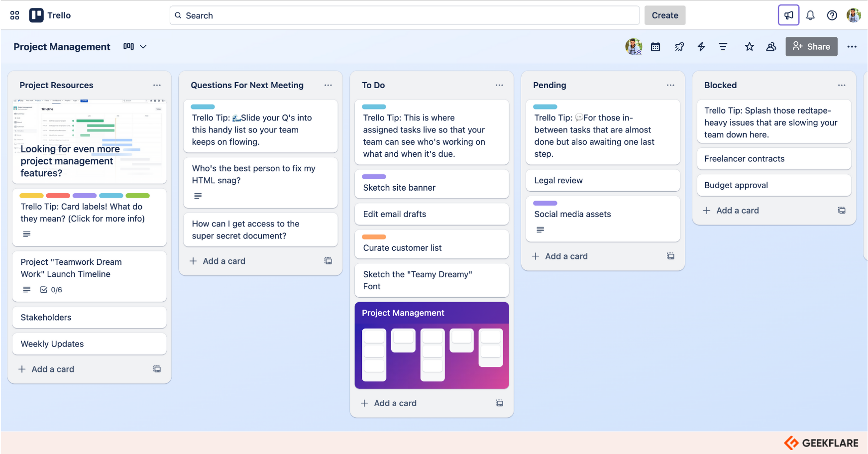Open the calendar power-up icon
The width and height of the screenshot is (868, 454).
(655, 47)
